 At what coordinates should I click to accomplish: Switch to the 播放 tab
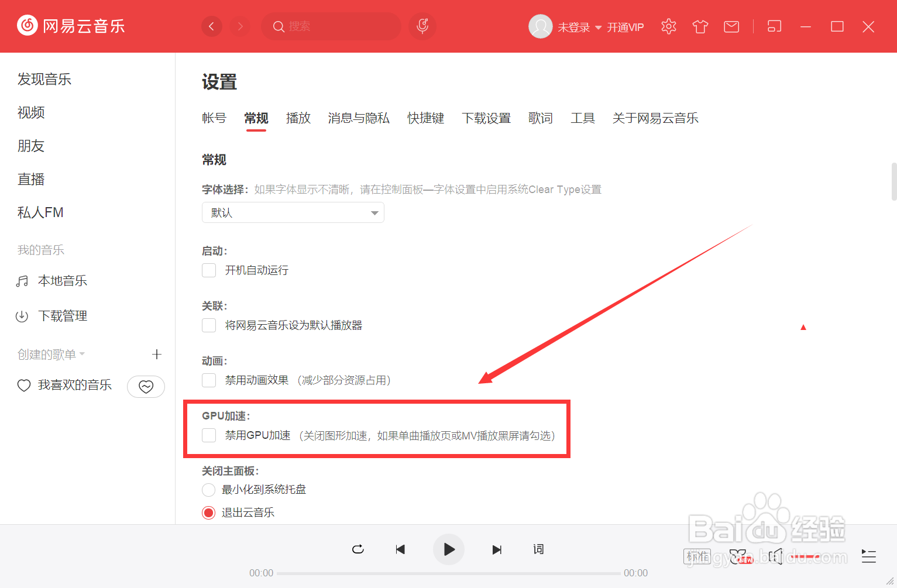(298, 118)
